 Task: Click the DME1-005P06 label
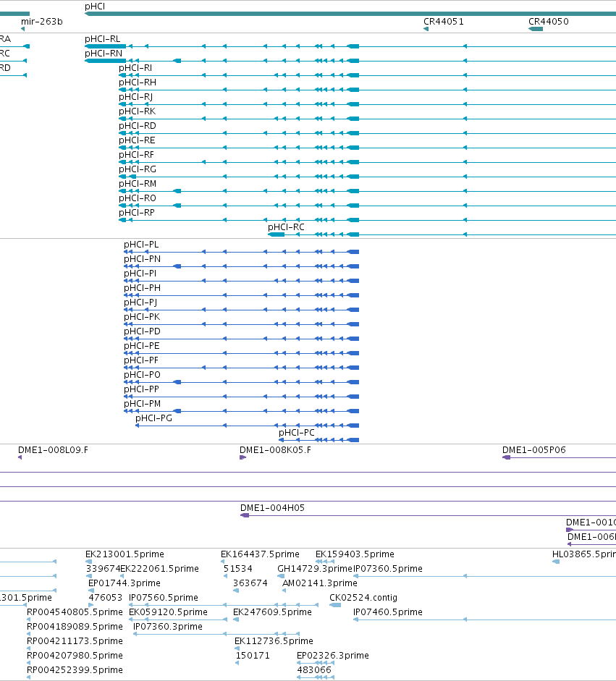534,450
